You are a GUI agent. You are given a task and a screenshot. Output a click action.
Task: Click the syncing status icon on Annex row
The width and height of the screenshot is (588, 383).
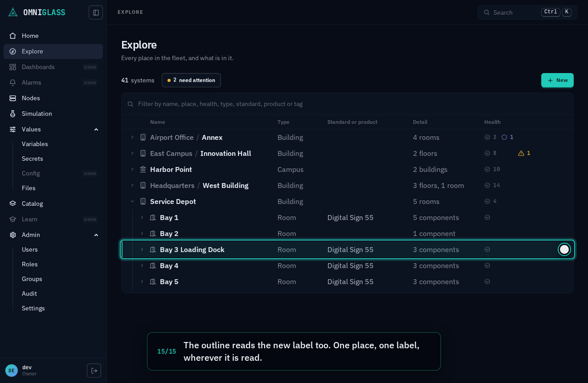pos(504,137)
